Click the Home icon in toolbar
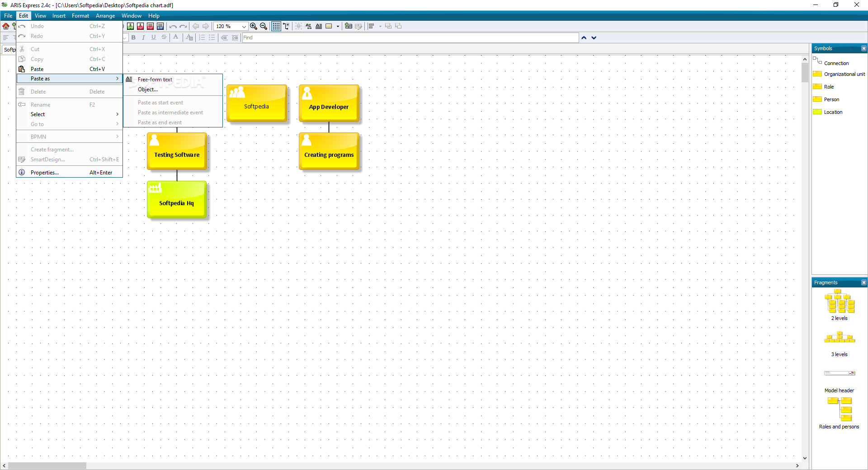The width and height of the screenshot is (868, 470). pyautogui.click(x=6, y=26)
